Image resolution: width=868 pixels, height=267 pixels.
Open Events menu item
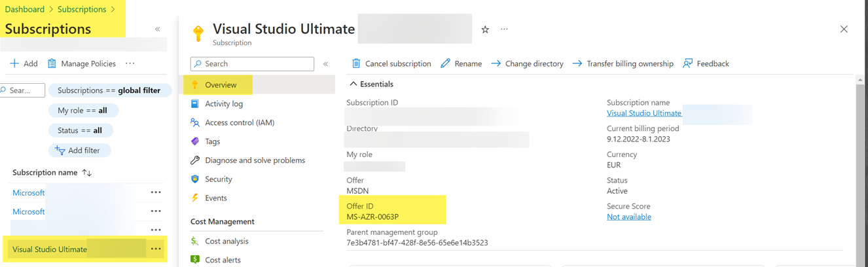point(216,198)
